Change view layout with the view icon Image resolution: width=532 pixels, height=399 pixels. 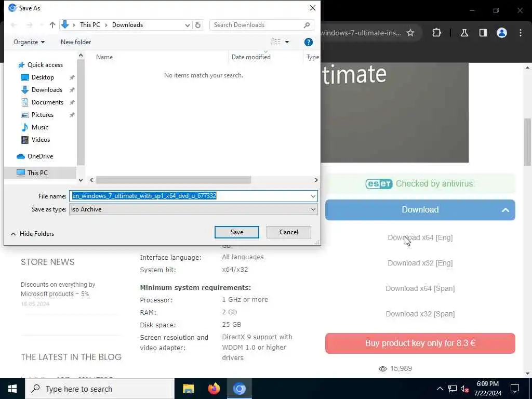(276, 42)
